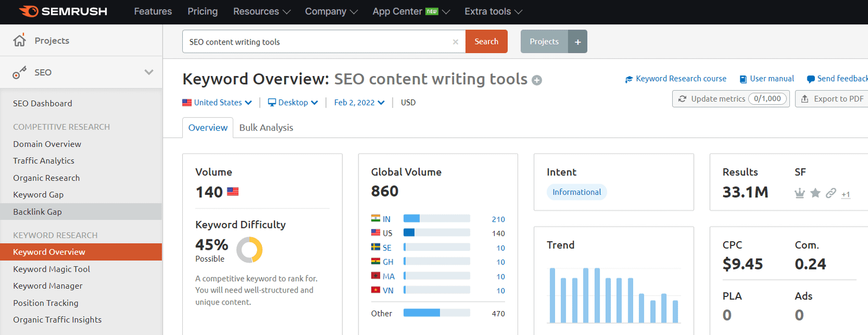Click the Projects button beside search

pyautogui.click(x=544, y=42)
